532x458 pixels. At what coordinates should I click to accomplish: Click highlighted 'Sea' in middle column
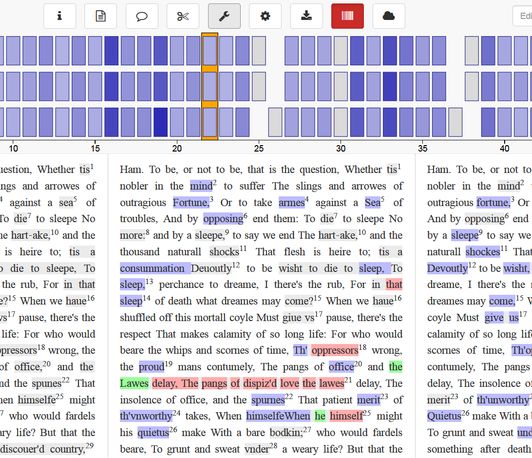(x=372, y=203)
